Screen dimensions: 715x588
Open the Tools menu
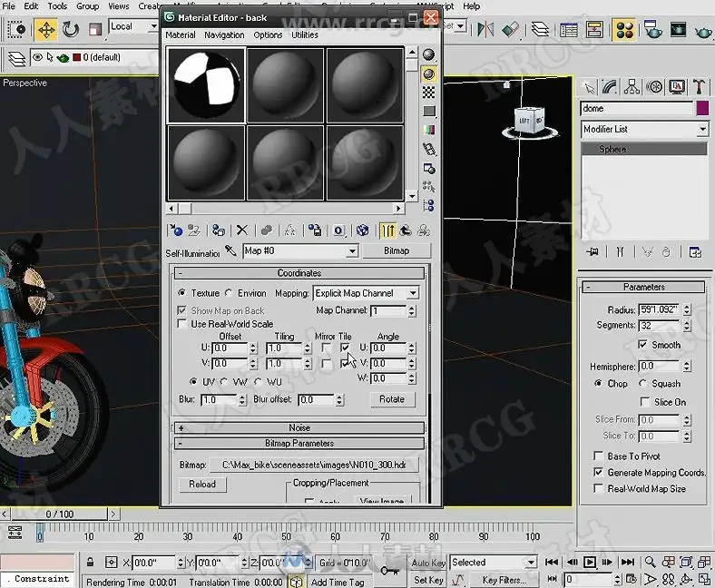[x=57, y=6]
